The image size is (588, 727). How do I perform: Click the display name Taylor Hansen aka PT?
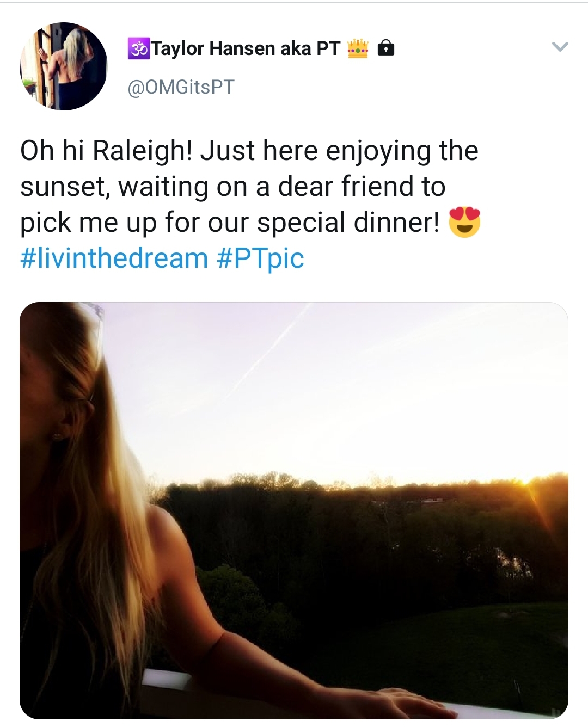(x=246, y=48)
